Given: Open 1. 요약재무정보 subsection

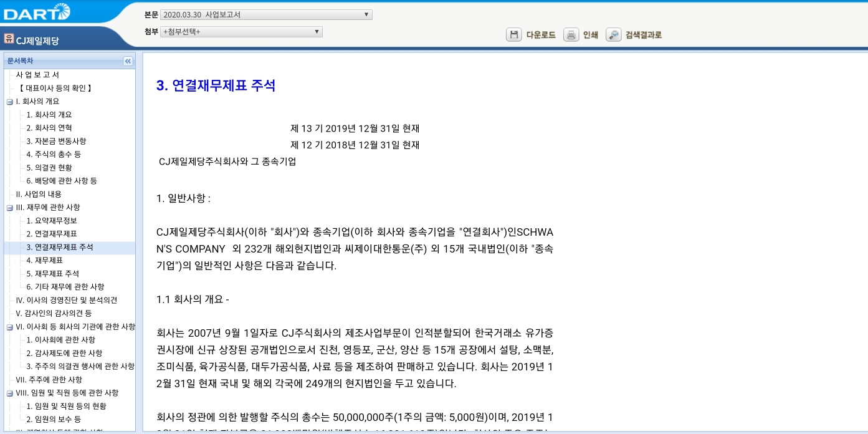Looking at the screenshot, I should (x=52, y=221).
